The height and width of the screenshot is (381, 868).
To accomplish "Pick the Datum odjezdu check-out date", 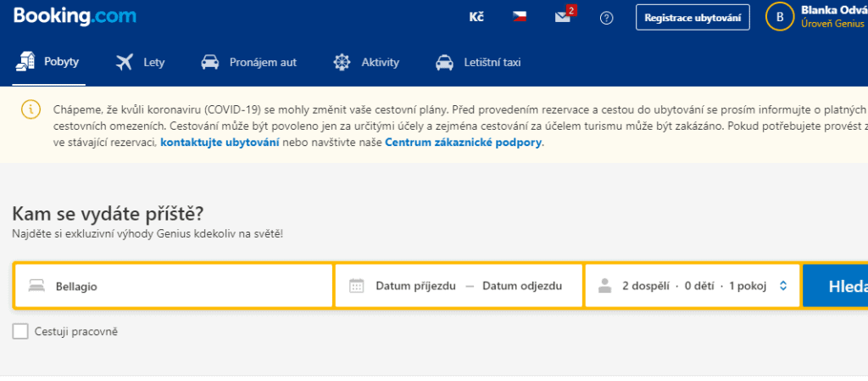I will [522, 286].
